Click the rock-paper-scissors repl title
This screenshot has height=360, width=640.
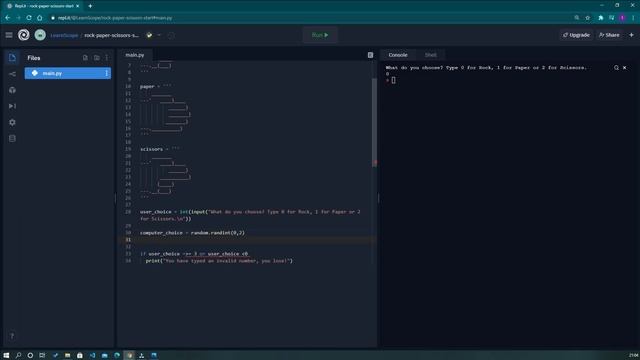point(111,36)
